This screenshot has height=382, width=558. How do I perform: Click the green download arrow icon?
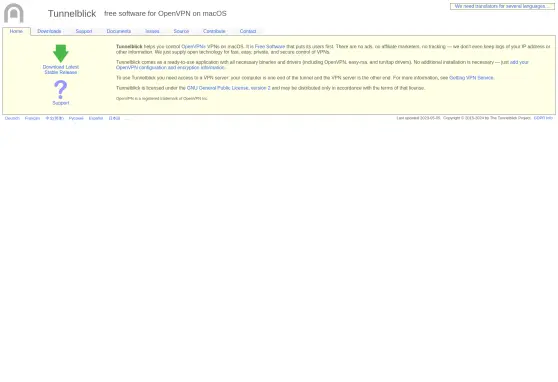click(x=60, y=53)
